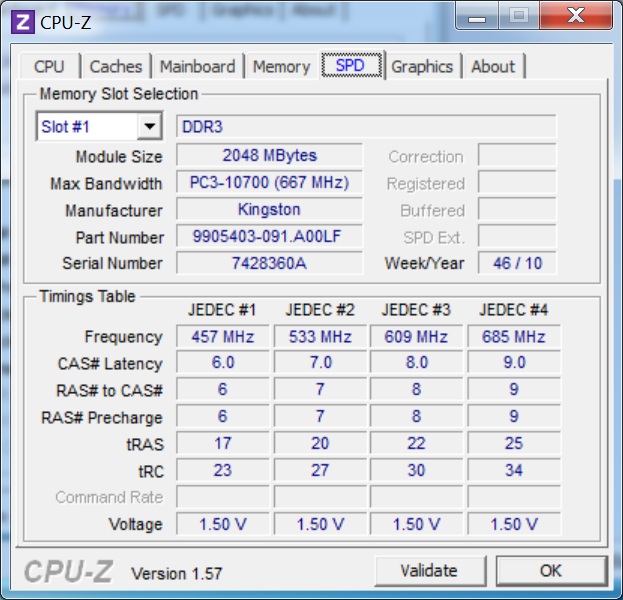Click the empty Registered field

point(517,182)
